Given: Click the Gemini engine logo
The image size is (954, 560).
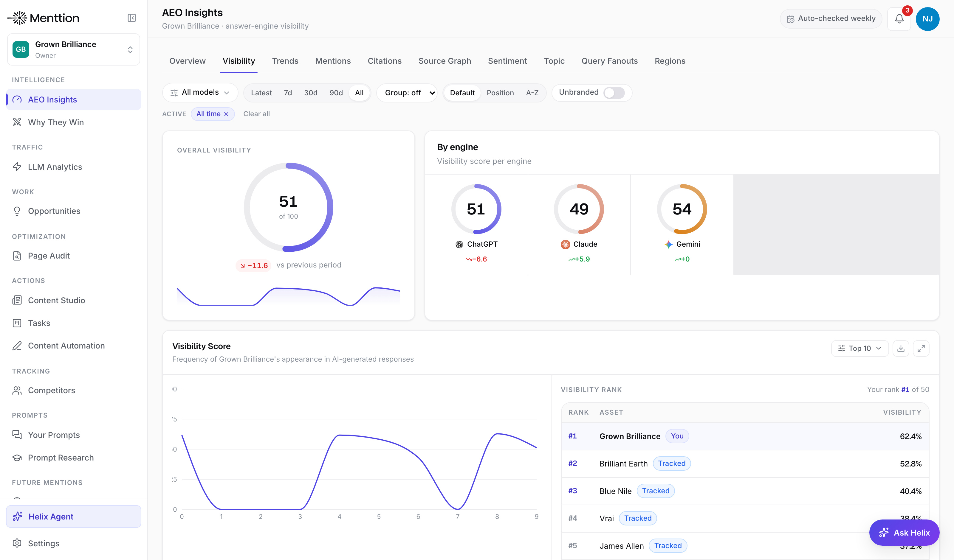Looking at the screenshot, I should 669,245.
